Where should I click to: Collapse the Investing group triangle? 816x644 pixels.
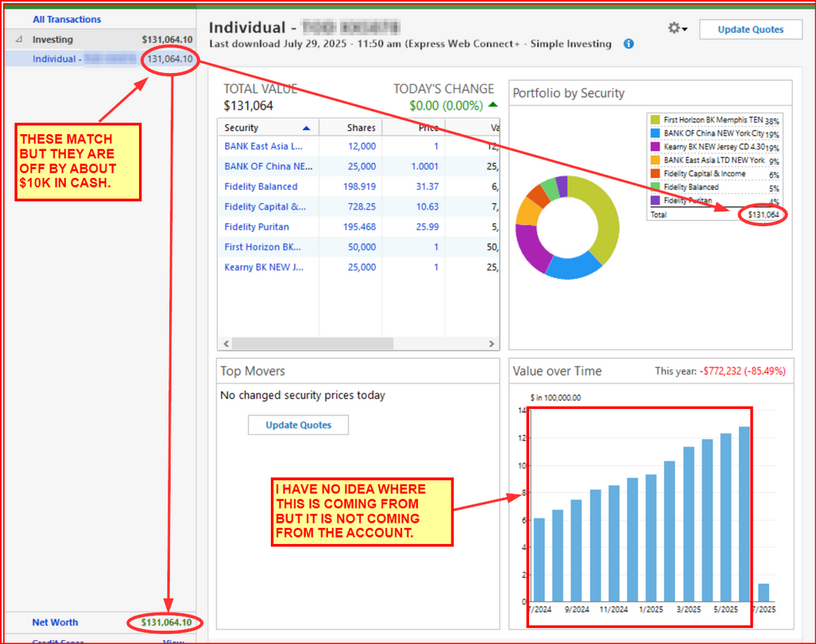[19, 39]
